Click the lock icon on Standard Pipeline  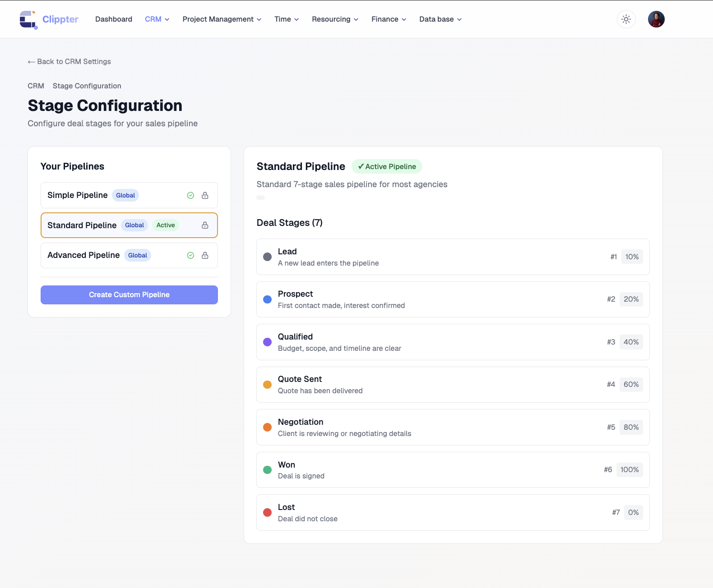[x=205, y=225]
